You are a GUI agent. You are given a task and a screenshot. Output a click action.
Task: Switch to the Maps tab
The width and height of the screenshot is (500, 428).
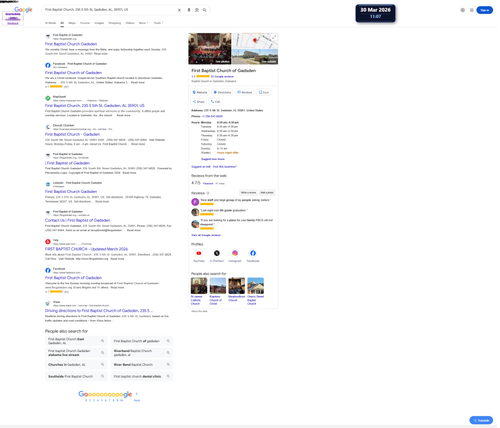click(x=72, y=23)
